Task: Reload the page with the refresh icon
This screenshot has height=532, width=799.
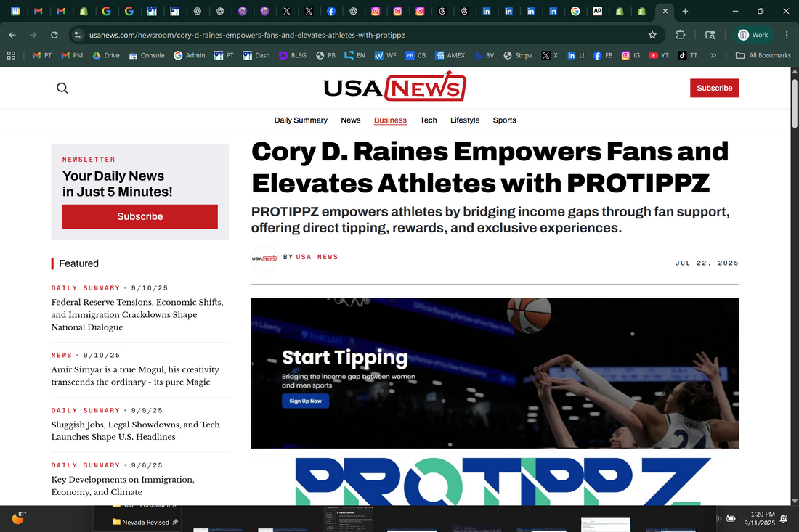Action: pos(54,35)
